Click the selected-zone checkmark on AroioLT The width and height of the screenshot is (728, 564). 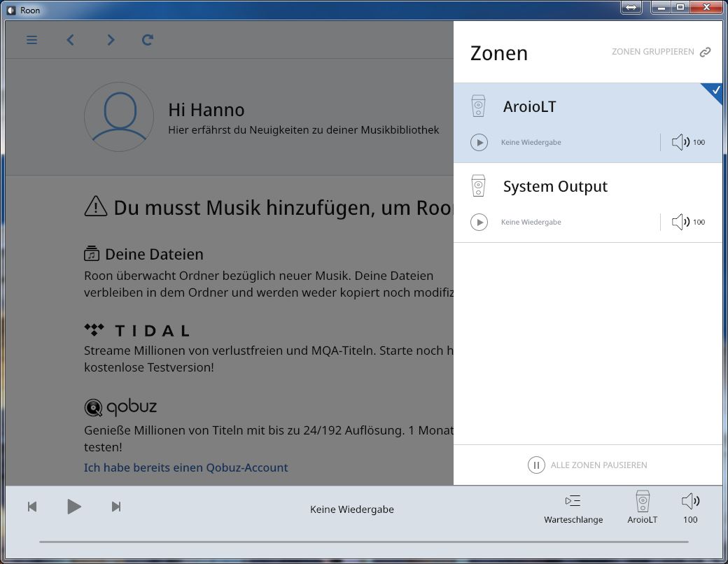(715, 90)
